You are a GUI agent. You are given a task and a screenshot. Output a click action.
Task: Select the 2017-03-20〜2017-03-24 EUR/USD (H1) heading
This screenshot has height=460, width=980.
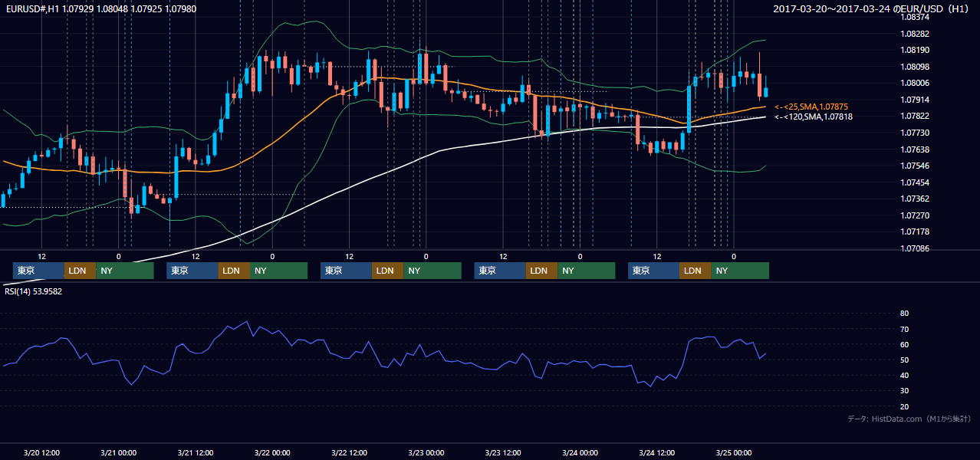[871, 9]
